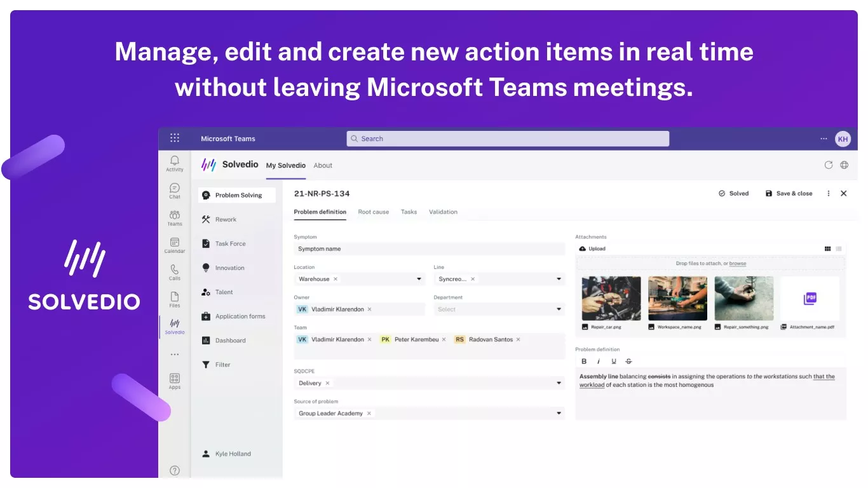Open the Tasks tab
This screenshot has height=488, width=868.
[409, 212]
